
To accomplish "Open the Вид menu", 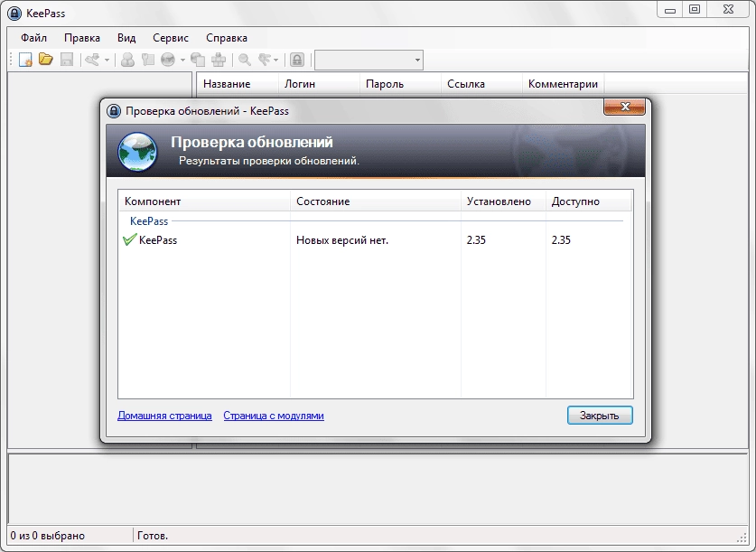I will (x=126, y=38).
